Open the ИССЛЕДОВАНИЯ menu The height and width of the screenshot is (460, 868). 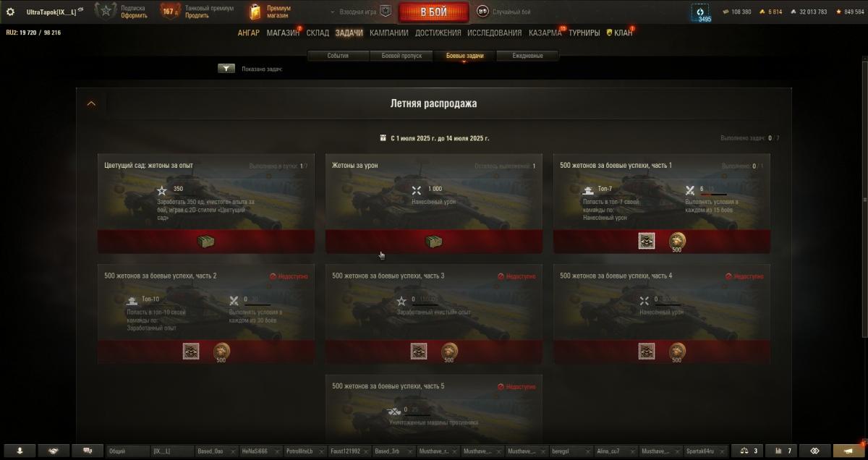coord(494,33)
